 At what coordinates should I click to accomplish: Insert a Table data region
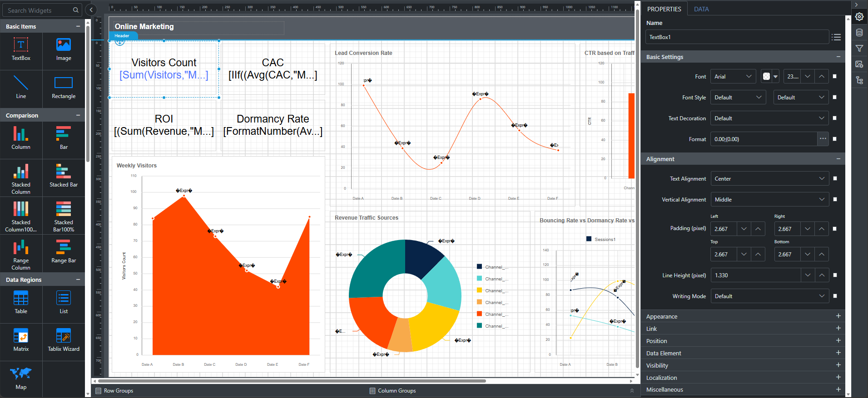pyautogui.click(x=21, y=303)
